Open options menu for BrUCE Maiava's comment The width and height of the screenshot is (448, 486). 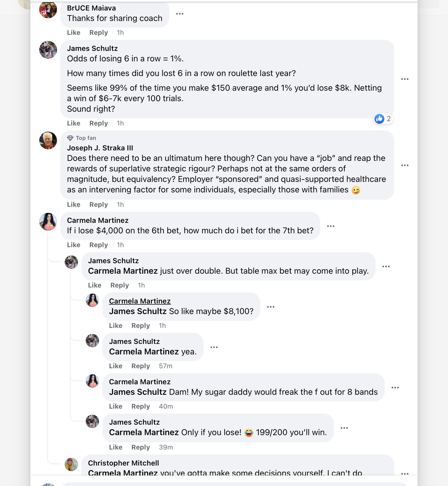coord(179,14)
